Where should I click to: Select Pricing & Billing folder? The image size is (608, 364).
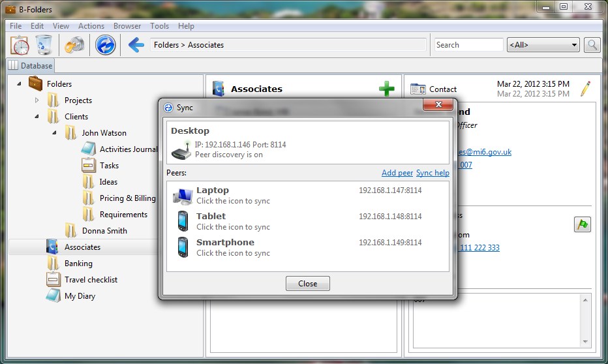128,198
